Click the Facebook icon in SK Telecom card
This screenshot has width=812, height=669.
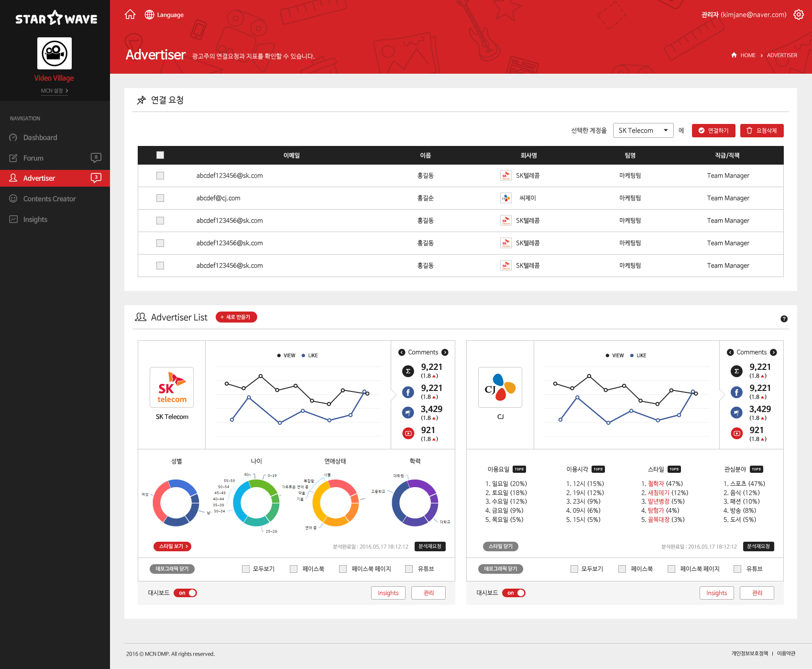click(408, 392)
